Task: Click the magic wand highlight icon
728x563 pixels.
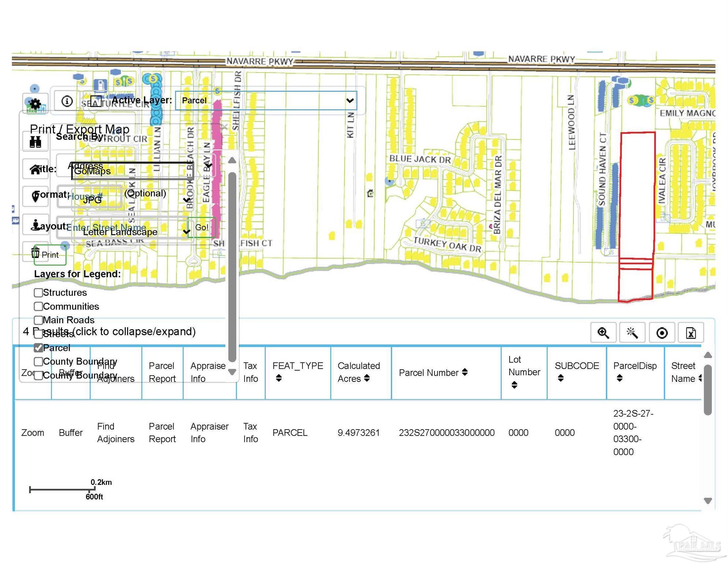Action: coord(632,333)
